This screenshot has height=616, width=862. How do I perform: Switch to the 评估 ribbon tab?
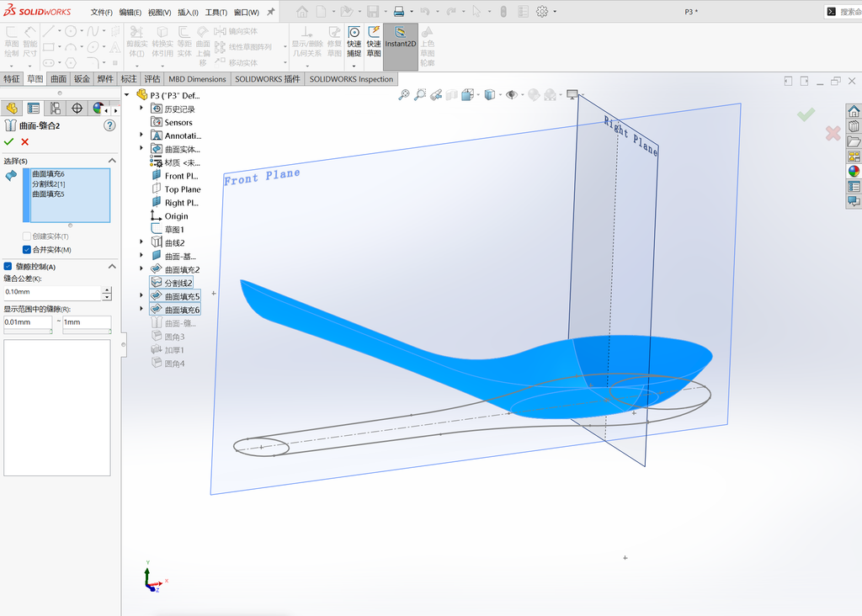152,79
